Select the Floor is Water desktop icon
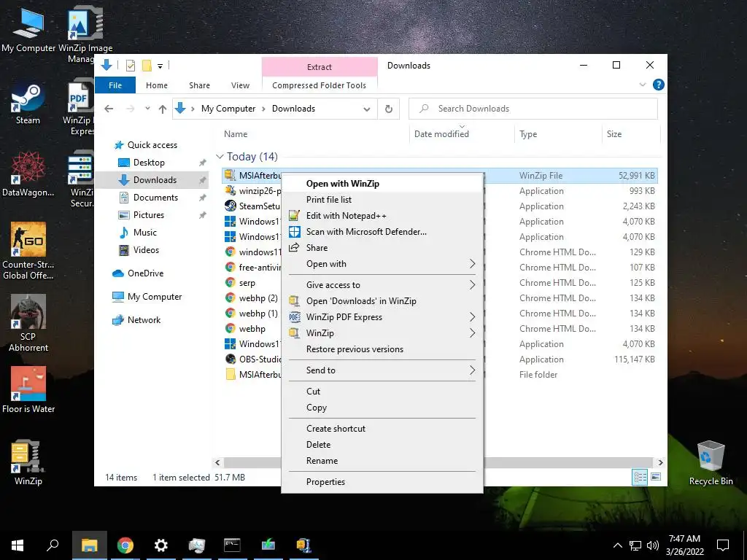This screenshot has height=560, width=747. pyautogui.click(x=28, y=390)
